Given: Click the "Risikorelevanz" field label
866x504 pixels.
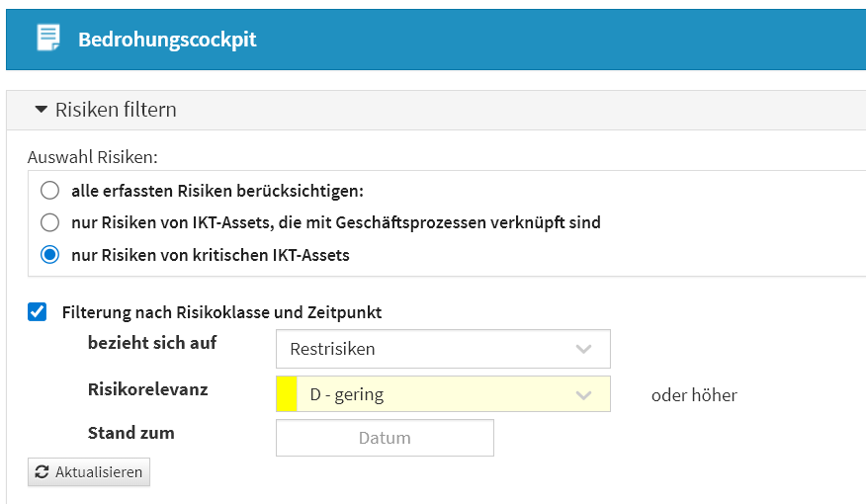Looking at the screenshot, I should click(x=148, y=389).
